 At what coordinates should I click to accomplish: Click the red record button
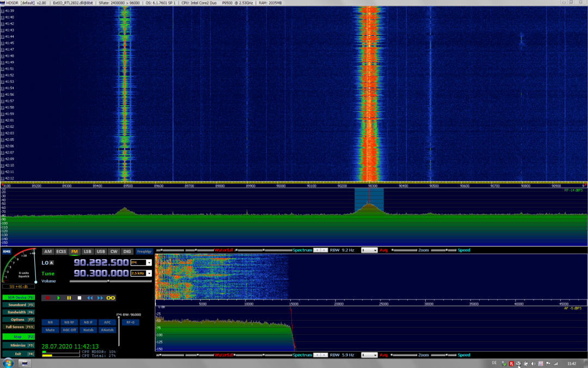pos(47,298)
